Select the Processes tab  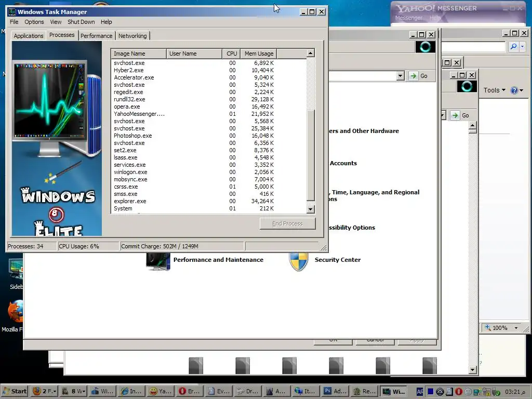[x=62, y=35]
